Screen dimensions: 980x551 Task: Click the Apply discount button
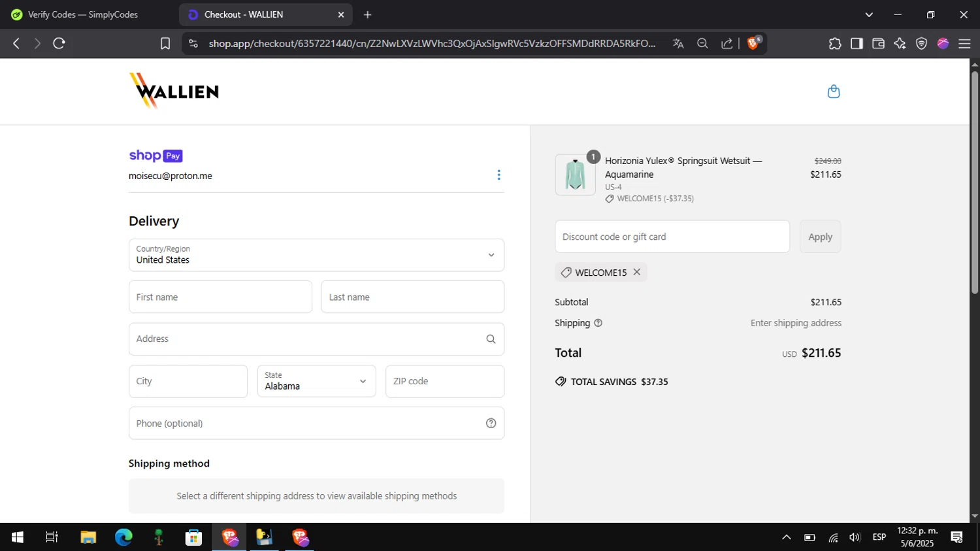820,237
